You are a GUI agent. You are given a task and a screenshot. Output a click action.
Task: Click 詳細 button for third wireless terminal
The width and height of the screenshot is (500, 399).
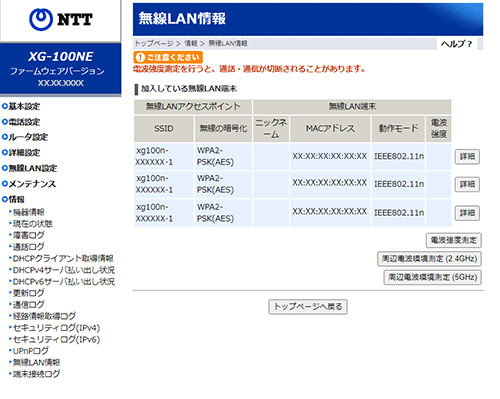coord(467,213)
